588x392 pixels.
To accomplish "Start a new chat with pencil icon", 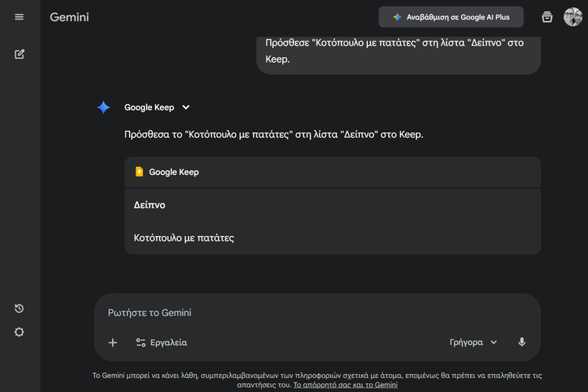I will click(20, 54).
